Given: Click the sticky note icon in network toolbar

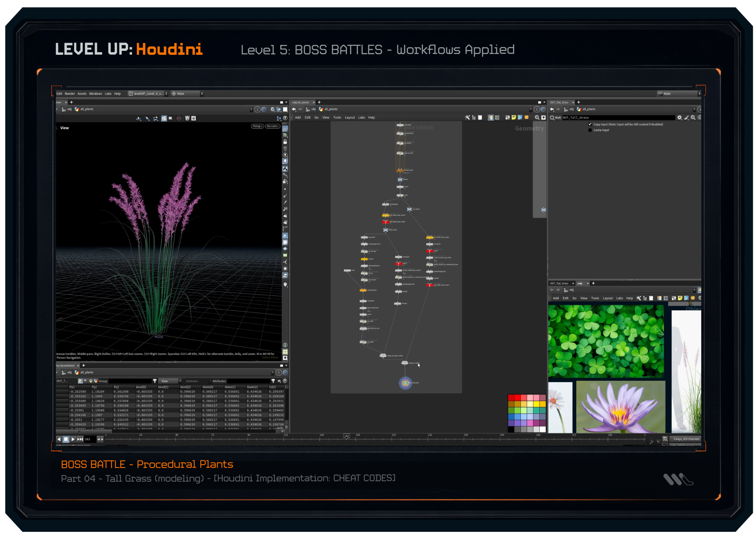Looking at the screenshot, I should 514,117.
